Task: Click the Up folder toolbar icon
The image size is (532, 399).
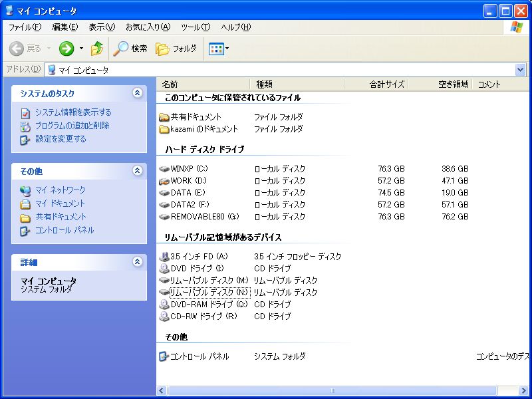Action: [x=97, y=49]
